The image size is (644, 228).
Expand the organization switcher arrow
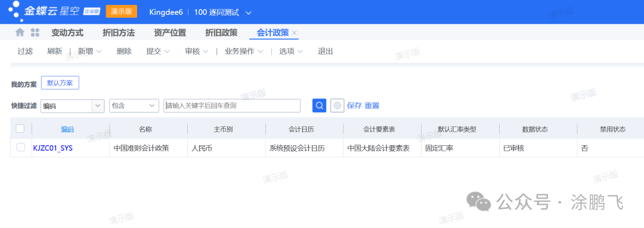click(248, 13)
